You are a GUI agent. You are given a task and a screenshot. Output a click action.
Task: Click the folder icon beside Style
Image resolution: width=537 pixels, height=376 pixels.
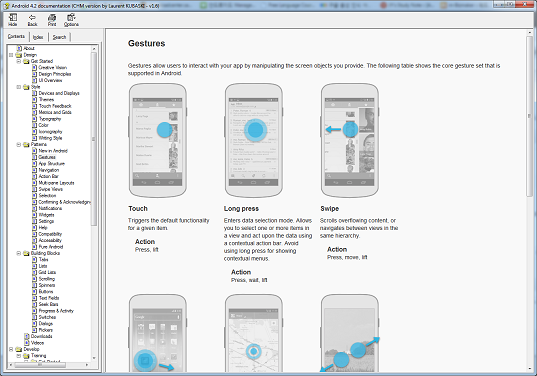[x=26, y=87]
